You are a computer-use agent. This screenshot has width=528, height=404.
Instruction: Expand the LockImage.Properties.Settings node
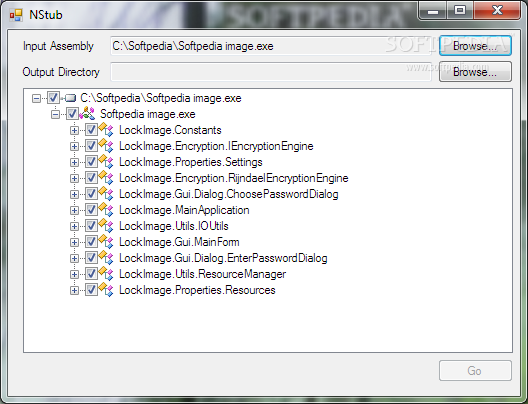point(74,162)
